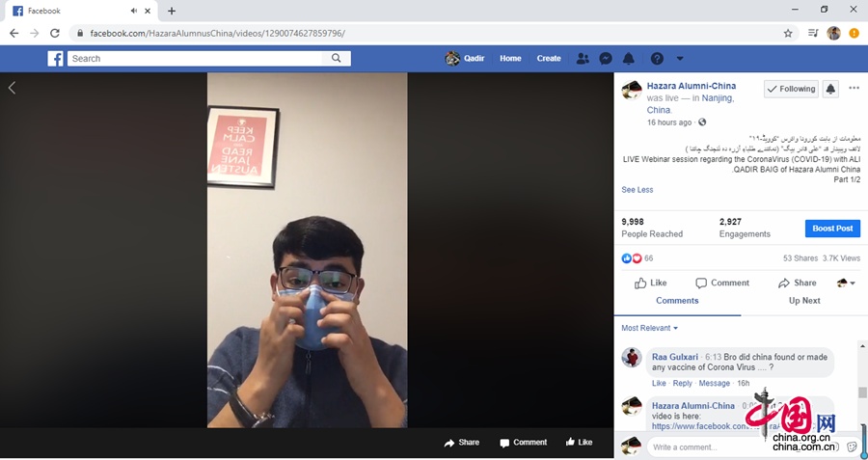Open the comment-as profile selector dropdown
The height and width of the screenshot is (460, 868).
pos(846,283)
